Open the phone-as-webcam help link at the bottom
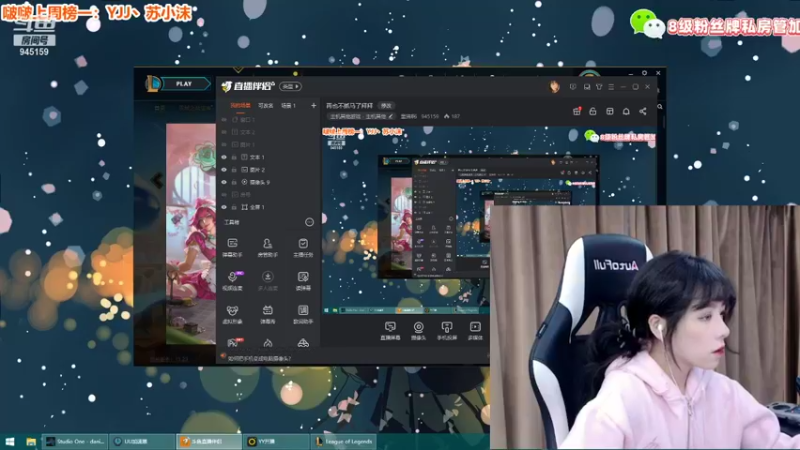Image resolution: width=800 pixels, height=450 pixels. [259, 358]
